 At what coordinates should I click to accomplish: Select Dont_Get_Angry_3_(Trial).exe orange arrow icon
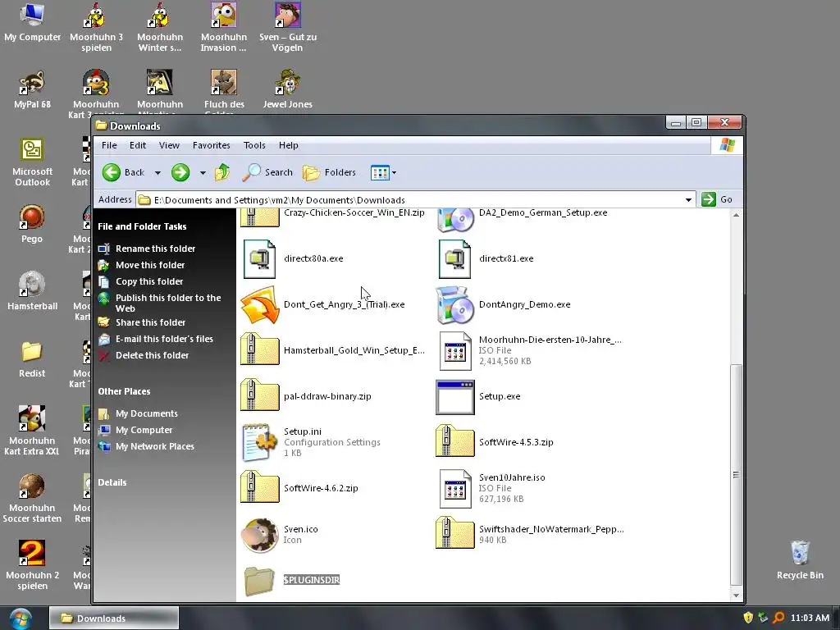[260, 305]
